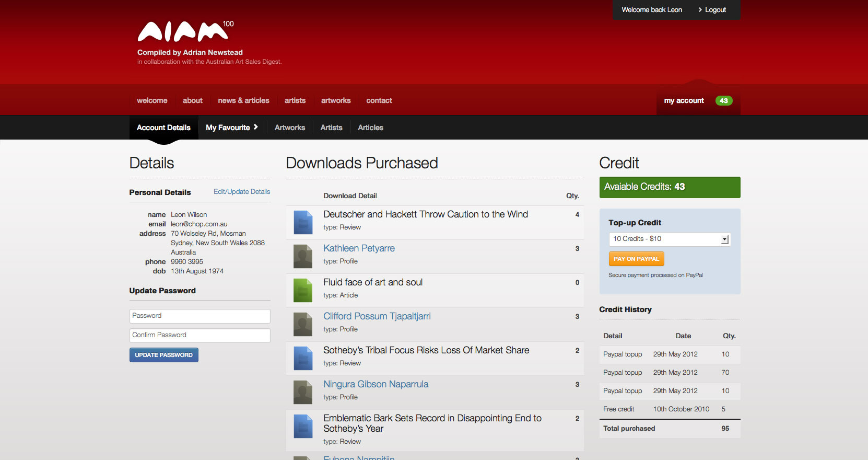Click the email leon@chop.com.au
The width and height of the screenshot is (868, 460).
(199, 224)
